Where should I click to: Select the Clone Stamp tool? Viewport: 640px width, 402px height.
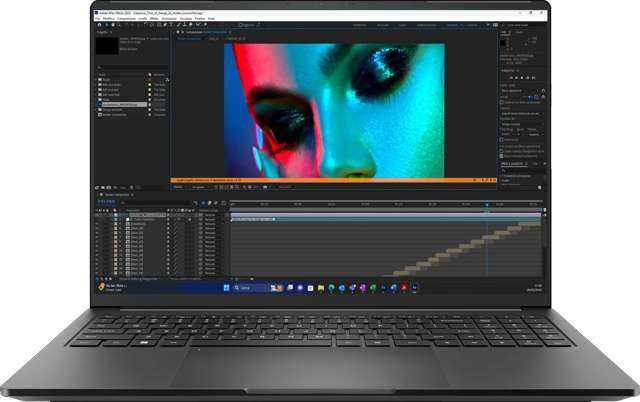click(184, 25)
